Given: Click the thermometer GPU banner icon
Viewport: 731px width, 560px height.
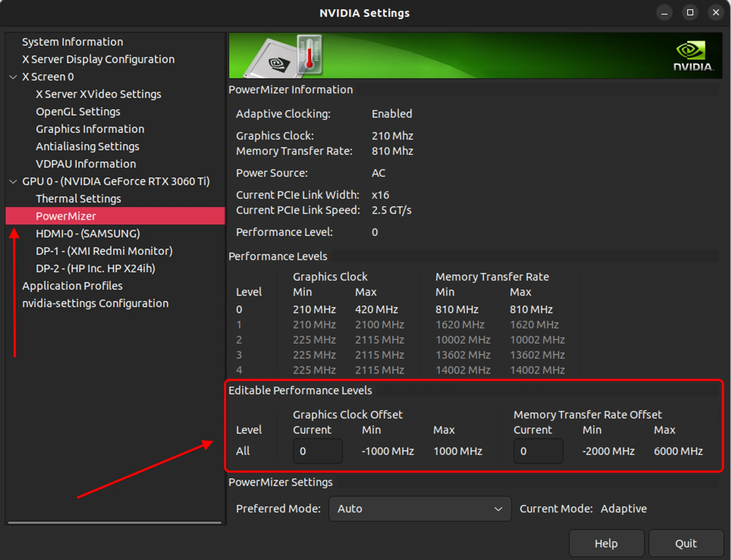Looking at the screenshot, I should [309, 55].
